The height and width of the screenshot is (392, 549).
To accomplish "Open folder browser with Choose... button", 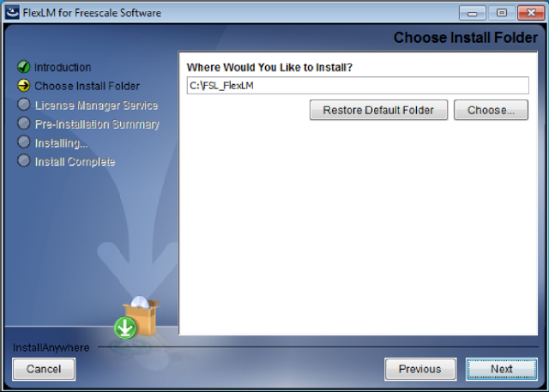I will (491, 110).
